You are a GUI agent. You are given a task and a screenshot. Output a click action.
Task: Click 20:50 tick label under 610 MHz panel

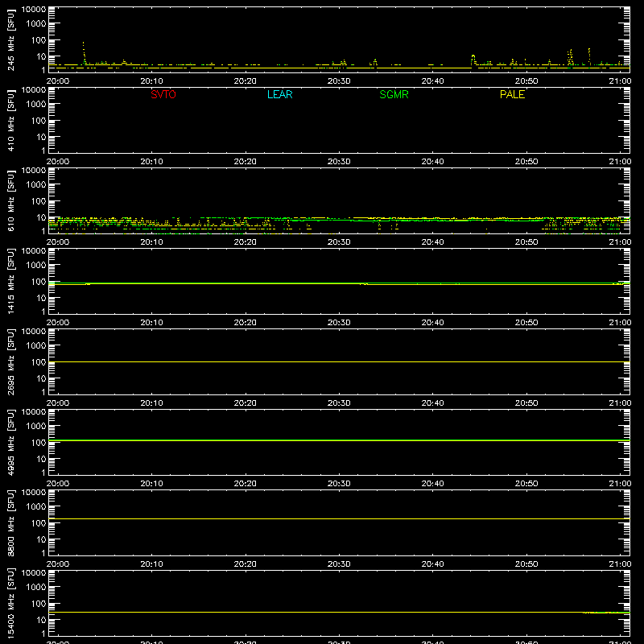(526, 242)
